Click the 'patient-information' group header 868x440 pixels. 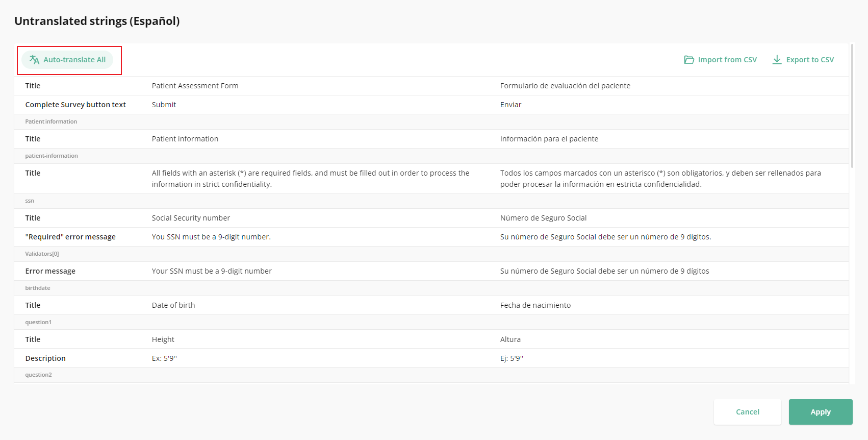click(x=52, y=156)
